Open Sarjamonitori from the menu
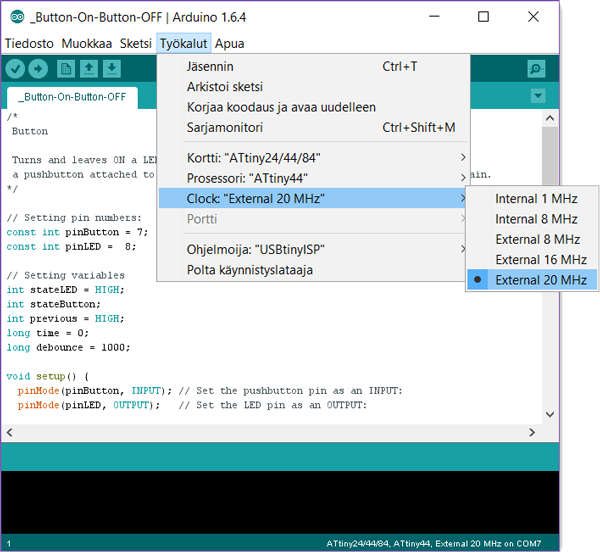 [x=313, y=127]
